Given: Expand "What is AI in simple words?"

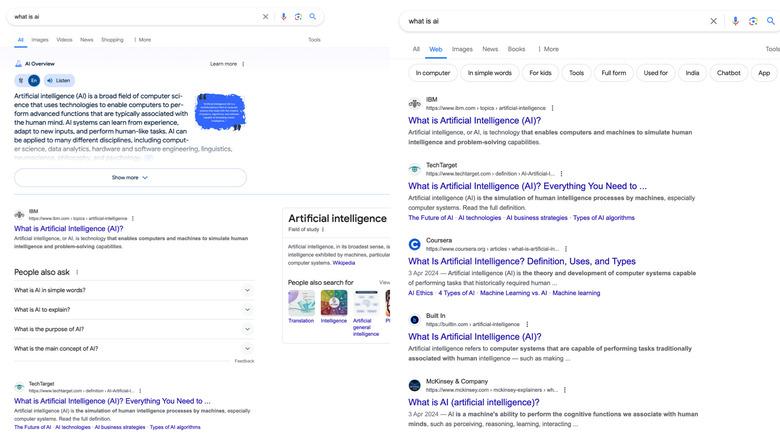Looking at the screenshot, I should [x=134, y=290].
